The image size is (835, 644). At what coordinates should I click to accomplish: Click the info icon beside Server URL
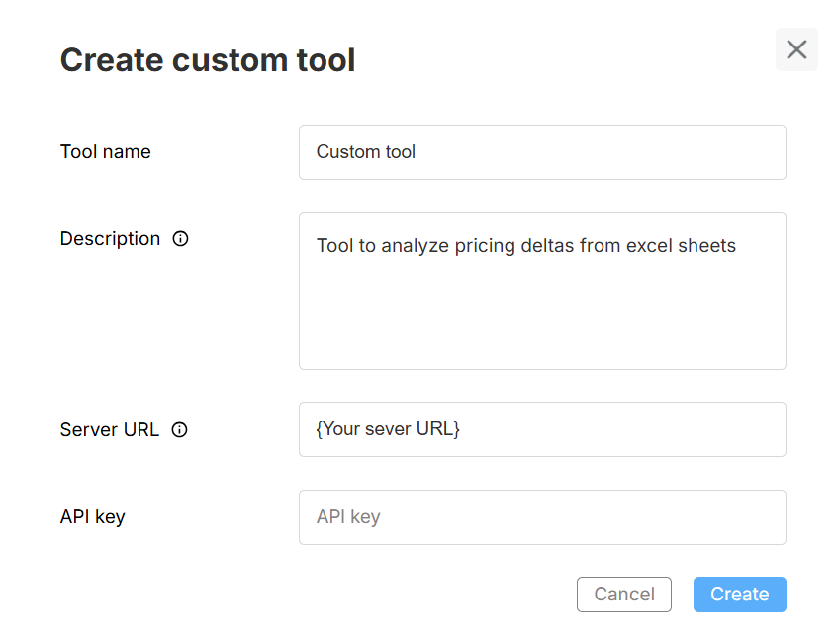[x=179, y=430]
